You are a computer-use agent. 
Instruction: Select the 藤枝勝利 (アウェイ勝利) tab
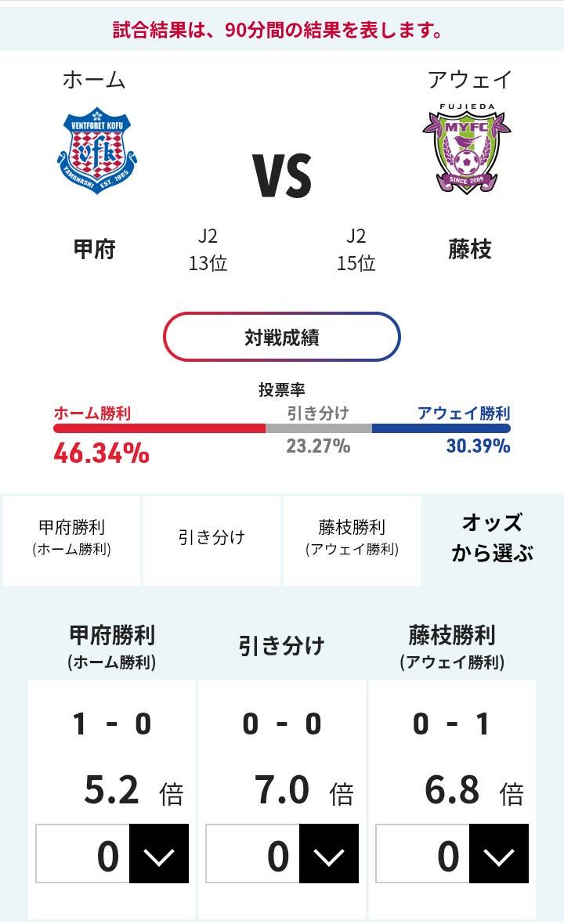coord(352,538)
